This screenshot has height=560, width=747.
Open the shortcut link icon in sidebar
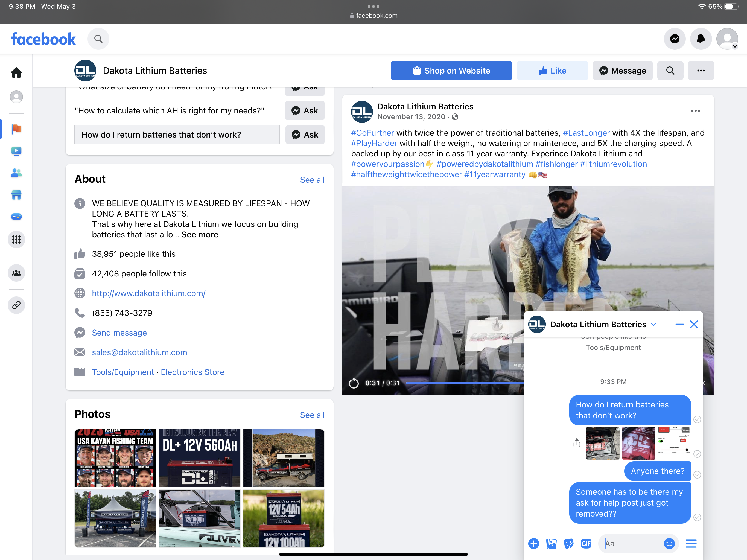(16, 305)
